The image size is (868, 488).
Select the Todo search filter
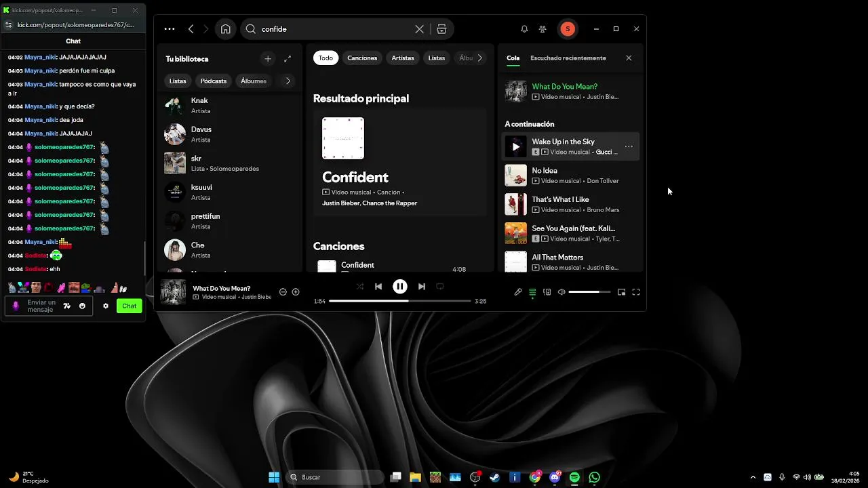[x=326, y=58]
